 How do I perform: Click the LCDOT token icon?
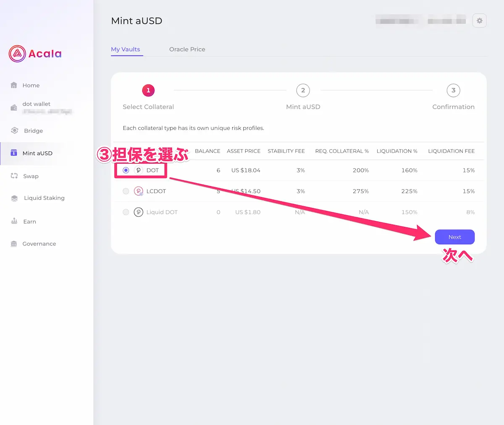click(x=139, y=191)
